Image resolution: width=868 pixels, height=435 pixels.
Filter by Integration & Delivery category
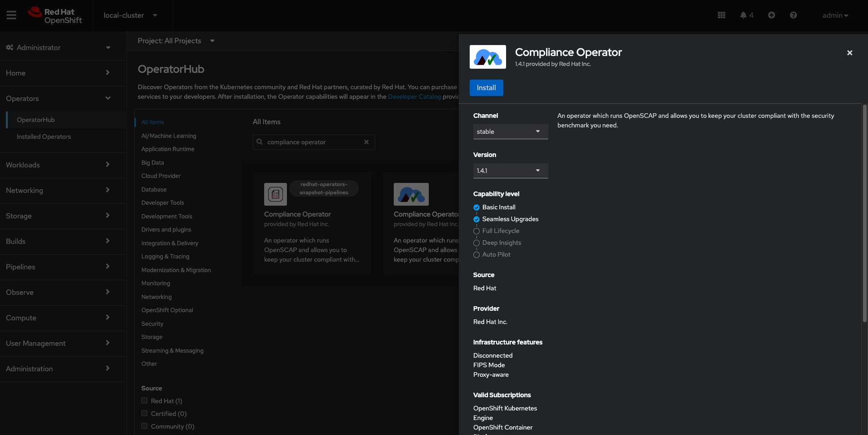(x=170, y=243)
